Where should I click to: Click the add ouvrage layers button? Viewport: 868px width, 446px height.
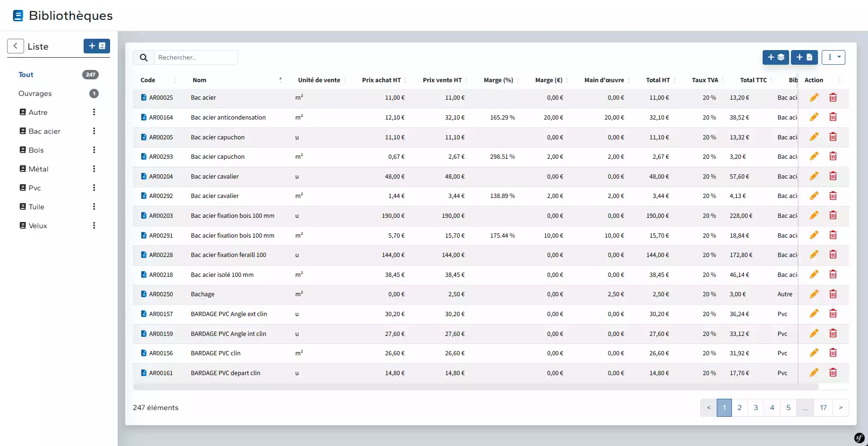point(775,57)
